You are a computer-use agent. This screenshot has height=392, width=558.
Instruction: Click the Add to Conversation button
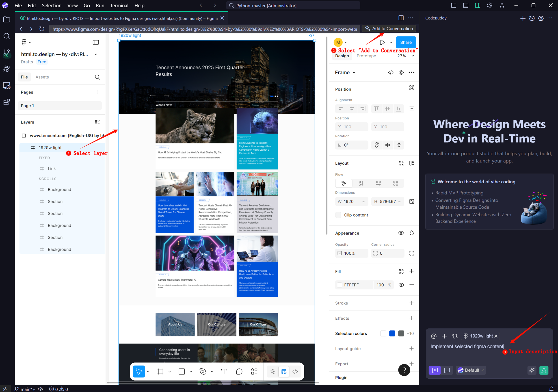pos(389,29)
